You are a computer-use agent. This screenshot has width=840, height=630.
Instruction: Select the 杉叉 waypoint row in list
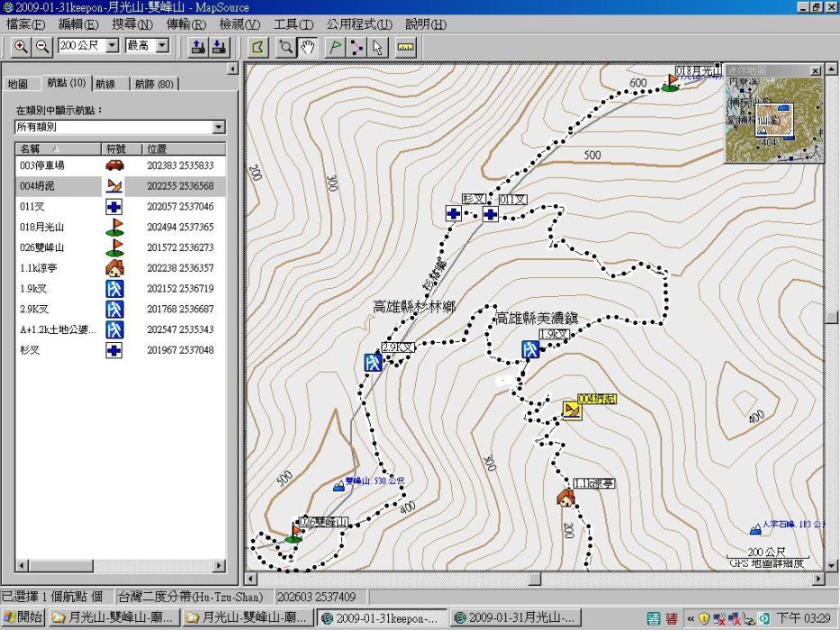(x=121, y=350)
